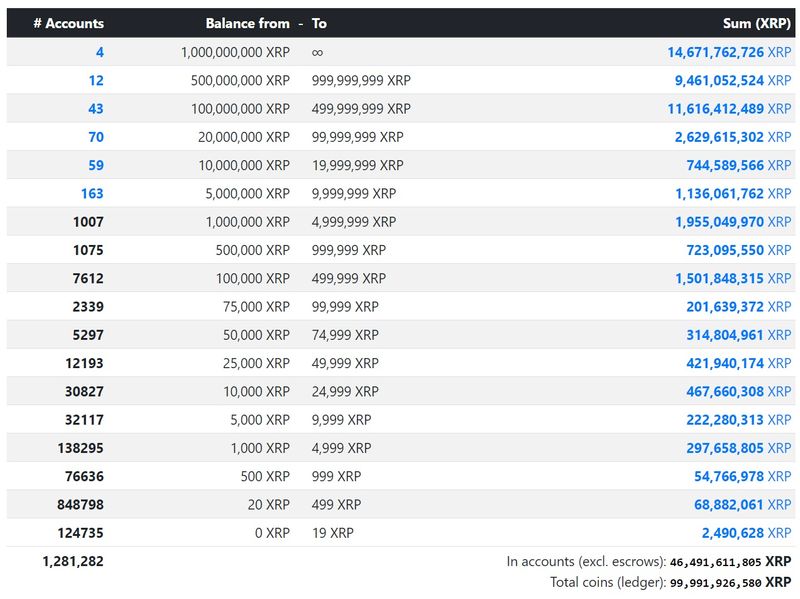Select the '43' accounts link

coord(95,109)
